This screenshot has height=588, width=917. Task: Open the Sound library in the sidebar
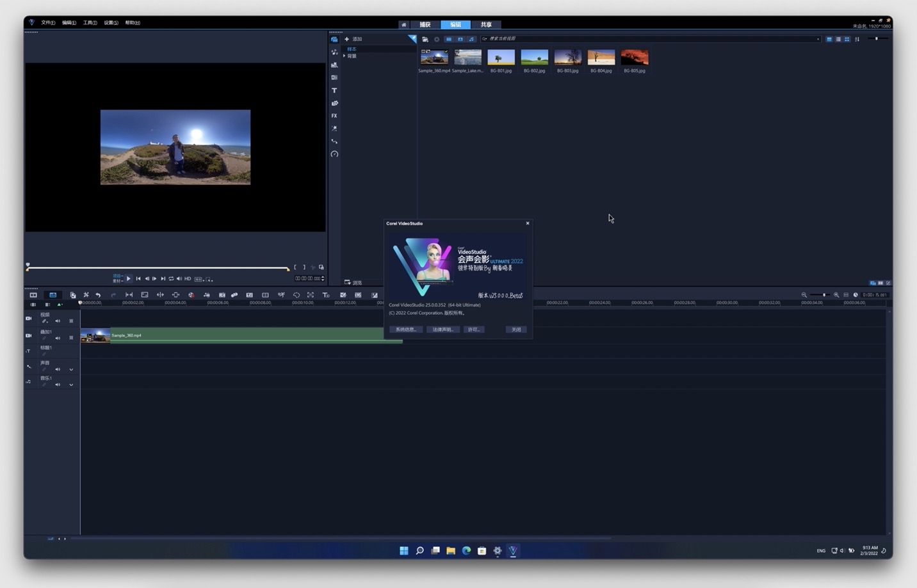tap(334, 52)
